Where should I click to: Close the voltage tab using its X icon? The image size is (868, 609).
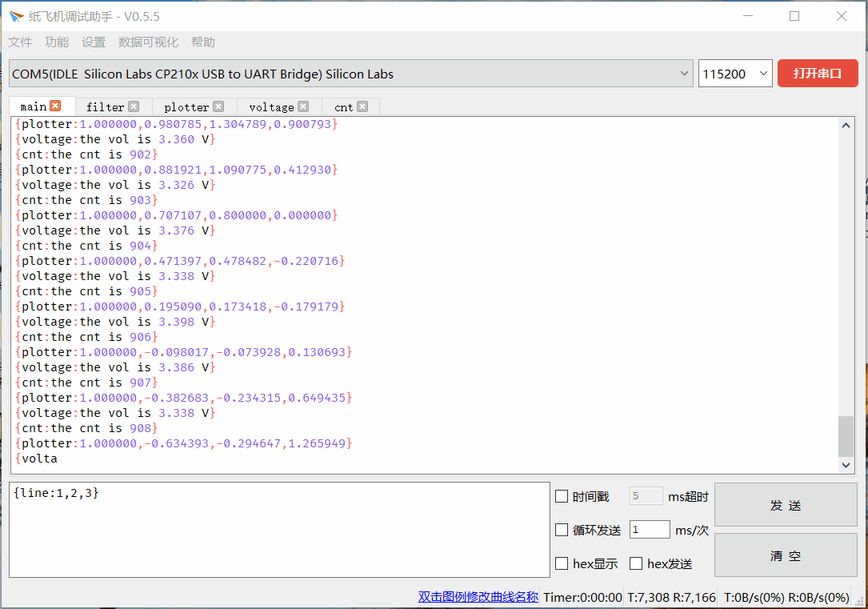pos(303,106)
